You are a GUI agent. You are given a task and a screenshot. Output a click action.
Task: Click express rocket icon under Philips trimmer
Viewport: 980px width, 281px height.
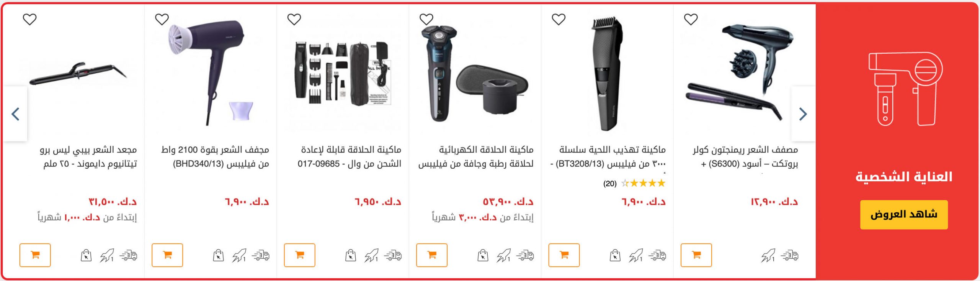[636, 255]
